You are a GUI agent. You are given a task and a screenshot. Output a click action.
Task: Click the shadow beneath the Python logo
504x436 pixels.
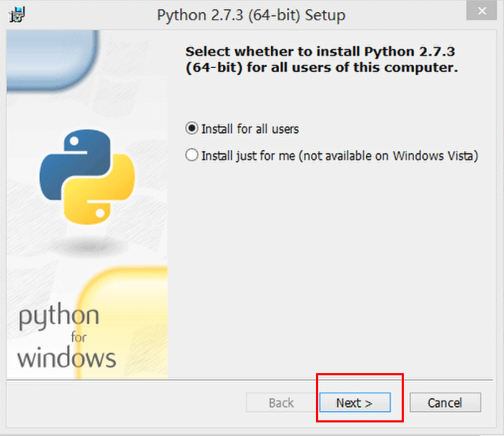(x=87, y=247)
